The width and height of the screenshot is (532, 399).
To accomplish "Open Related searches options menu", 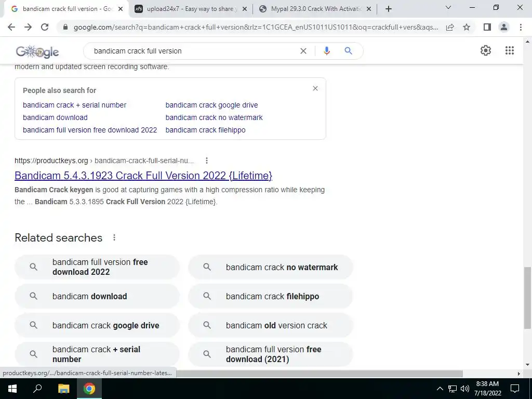I will click(x=114, y=237).
